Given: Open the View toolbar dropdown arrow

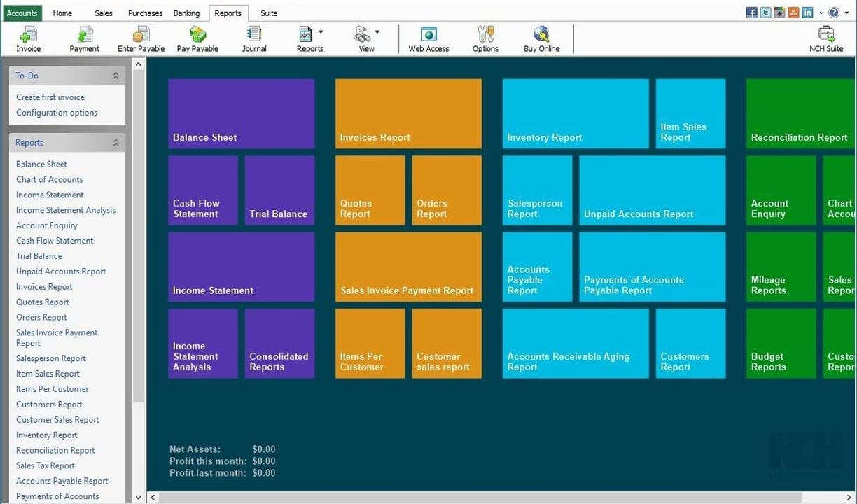Looking at the screenshot, I should [377, 32].
